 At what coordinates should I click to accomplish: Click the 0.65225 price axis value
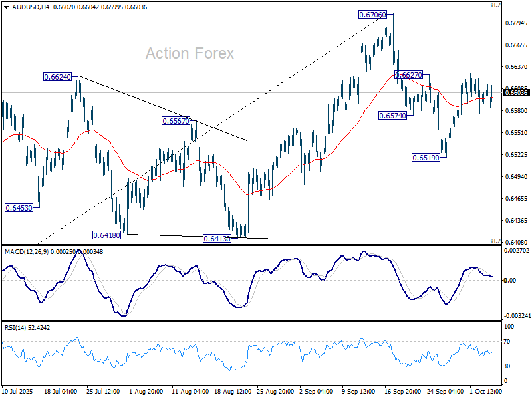(517, 154)
